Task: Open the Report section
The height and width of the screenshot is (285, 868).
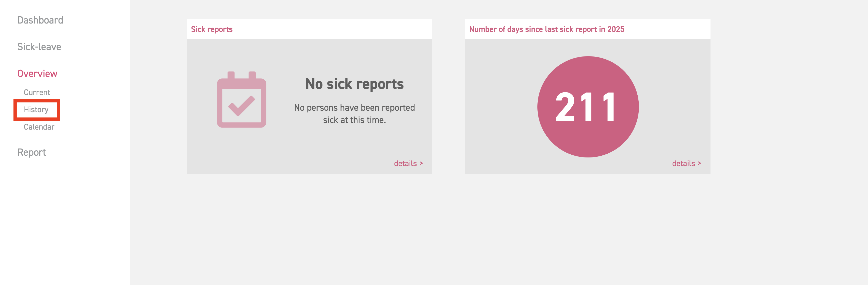Action: [31, 152]
